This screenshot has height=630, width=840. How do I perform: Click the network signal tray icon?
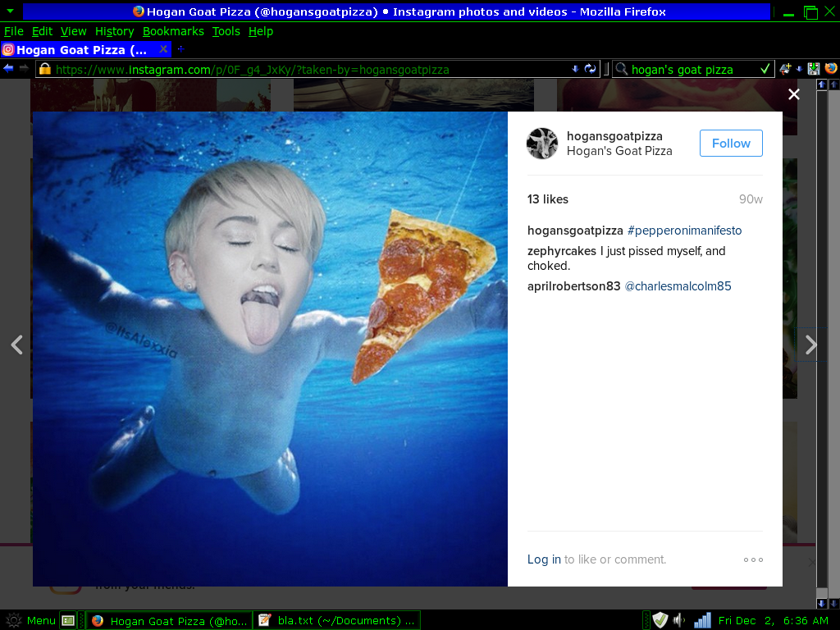coord(702,620)
